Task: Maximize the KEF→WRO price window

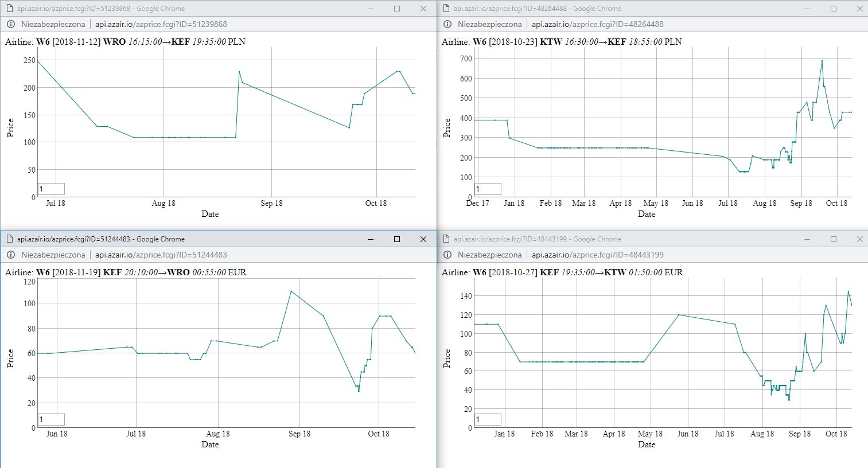Action: tap(396, 239)
